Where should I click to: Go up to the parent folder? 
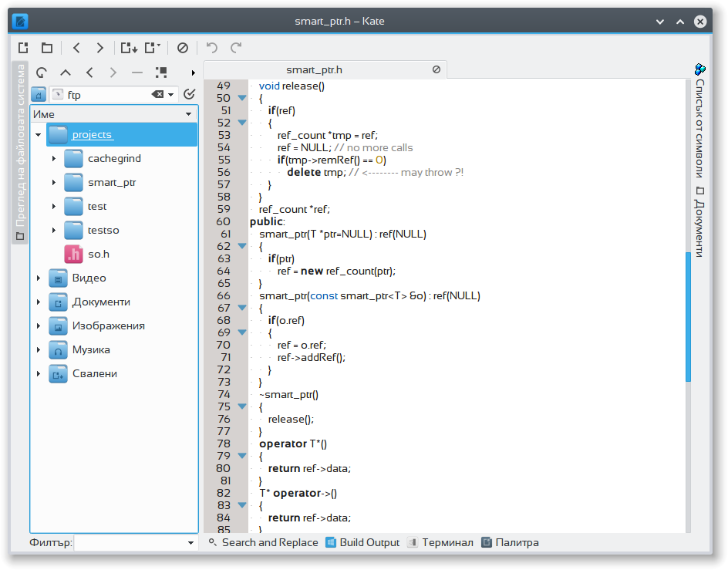click(x=66, y=73)
